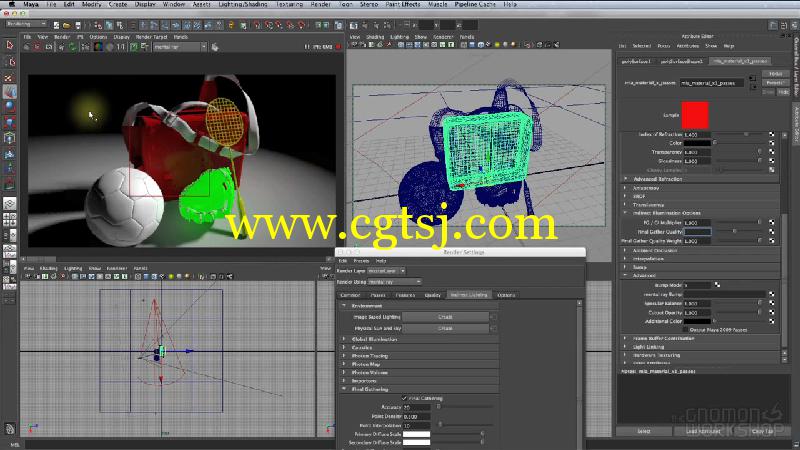Click the Copy Tab button
The height and width of the screenshot is (450, 800).
[762, 431]
